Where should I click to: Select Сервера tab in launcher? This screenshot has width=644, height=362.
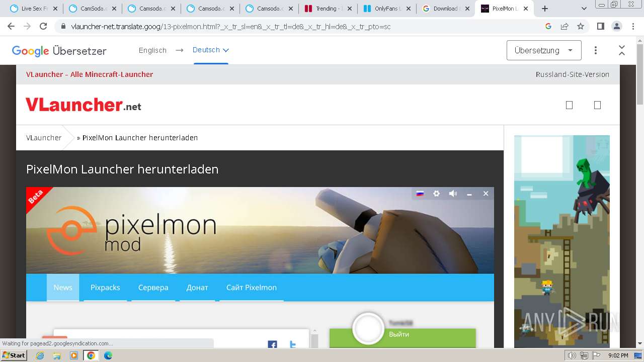coord(153,288)
